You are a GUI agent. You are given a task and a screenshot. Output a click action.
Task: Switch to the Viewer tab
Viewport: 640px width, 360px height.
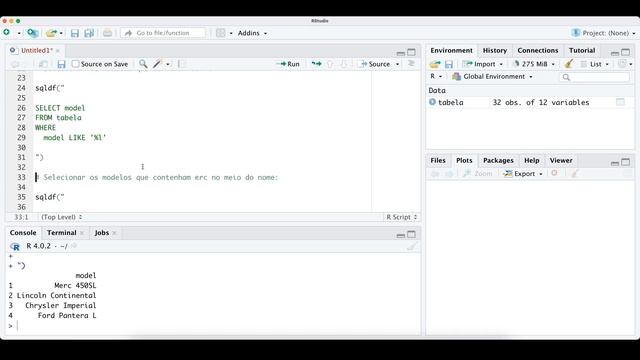point(561,160)
